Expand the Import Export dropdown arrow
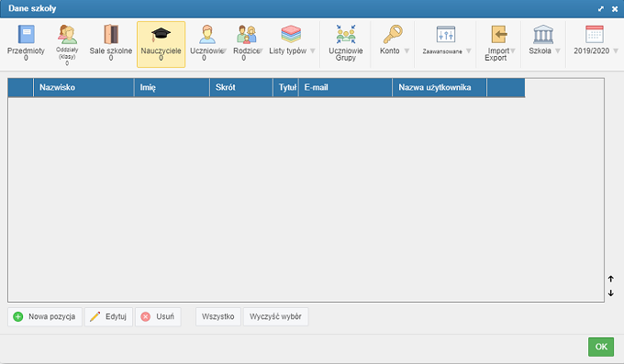Image resolution: width=624 pixels, height=364 pixels. point(513,51)
